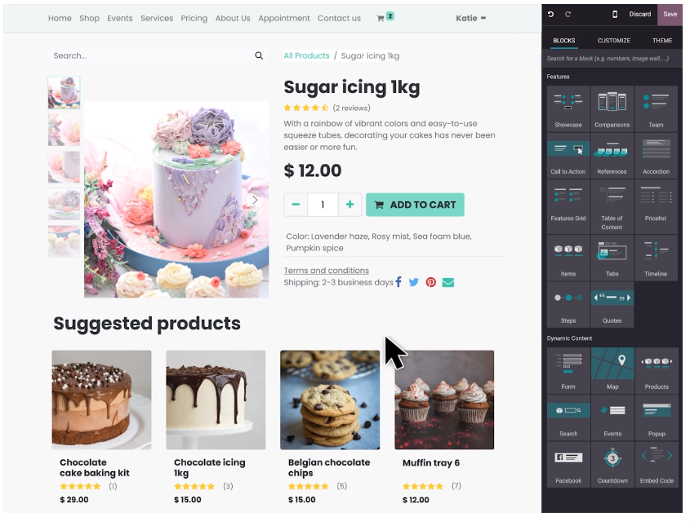Show next product image with right chevron
The image size is (690, 521).
pos(254,200)
